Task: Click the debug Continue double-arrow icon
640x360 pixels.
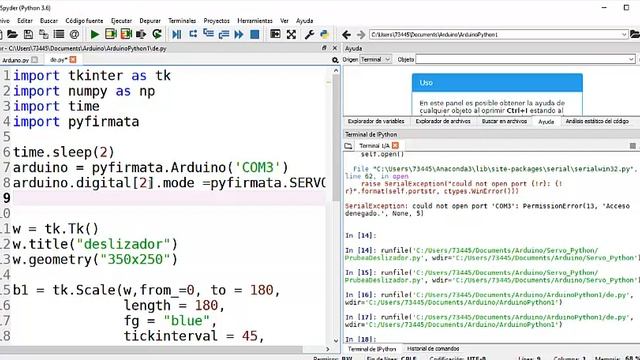Action: coord(239,34)
